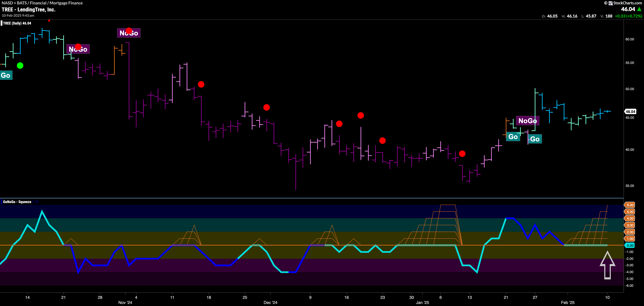This screenshot has height=306, width=644.
Task: Click the orange 1.00 oscillator axis tag
Action: click(x=630, y=239)
